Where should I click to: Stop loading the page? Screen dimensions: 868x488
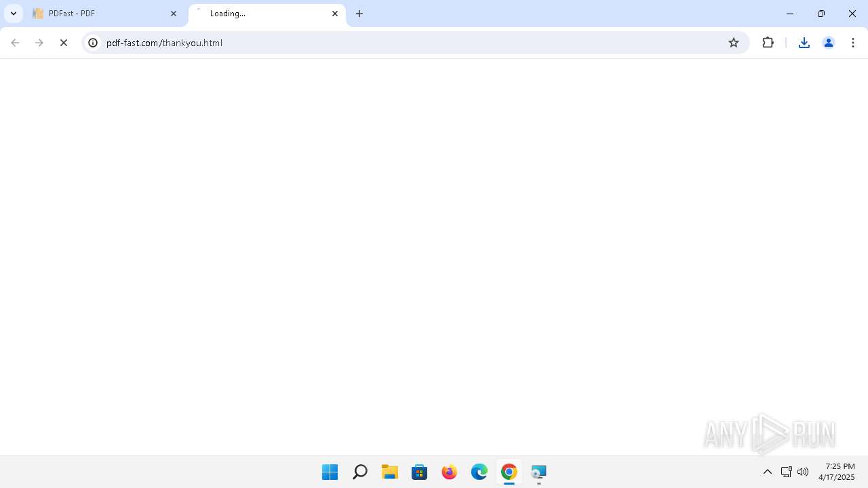(64, 43)
